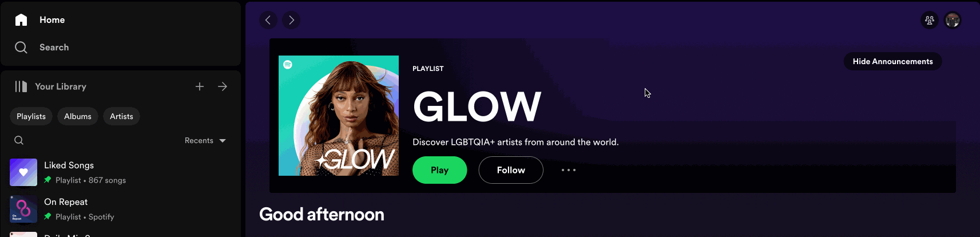This screenshot has width=980, height=237.
Task: Open the GLOW playlist three-dots menu
Action: [569, 170]
